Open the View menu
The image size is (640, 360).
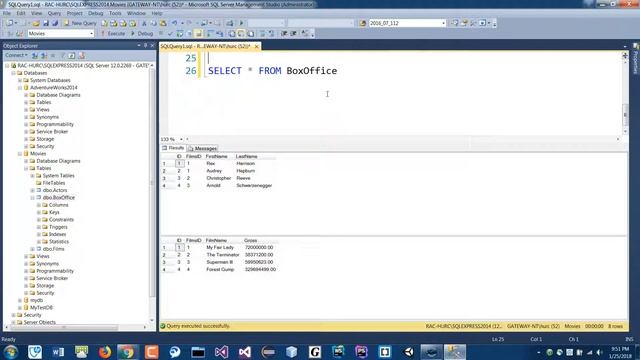pyautogui.click(x=36, y=13)
